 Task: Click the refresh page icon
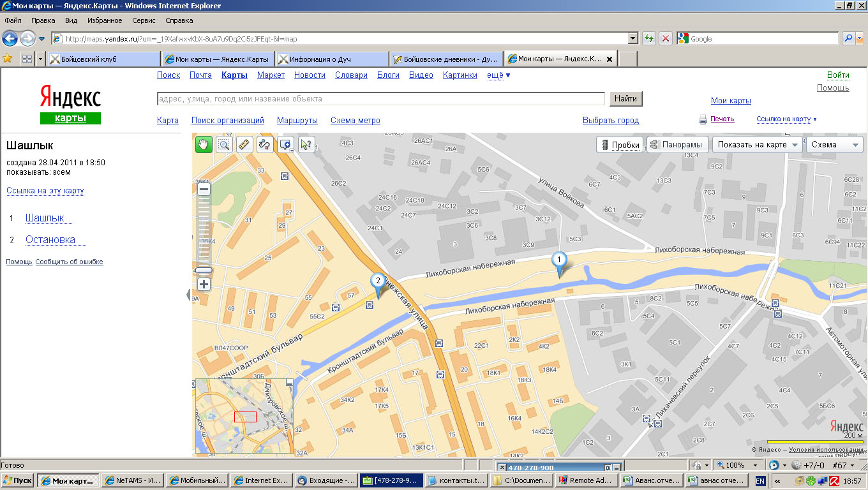point(649,39)
